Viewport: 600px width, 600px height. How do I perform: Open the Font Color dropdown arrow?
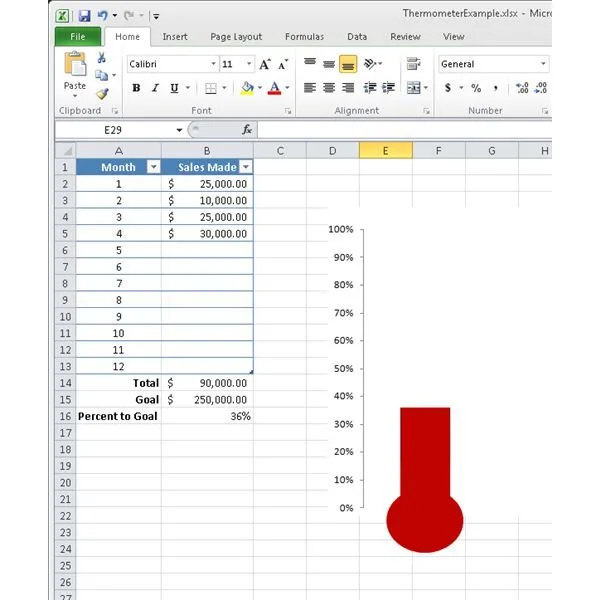tap(287, 88)
